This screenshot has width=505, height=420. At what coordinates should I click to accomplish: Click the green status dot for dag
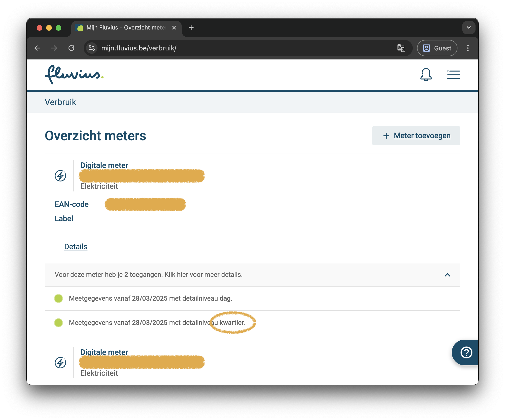click(58, 298)
